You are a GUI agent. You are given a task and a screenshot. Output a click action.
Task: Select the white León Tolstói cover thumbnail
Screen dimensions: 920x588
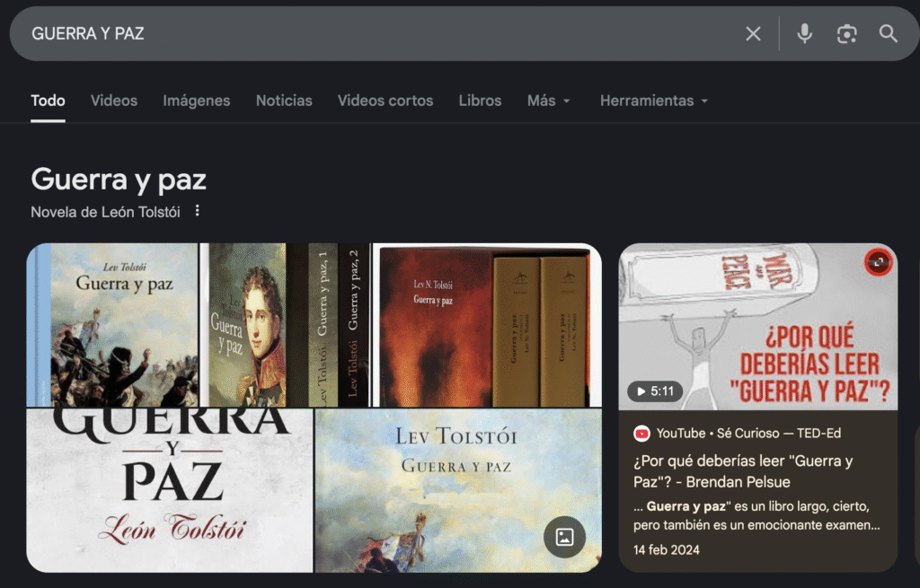coord(170,490)
